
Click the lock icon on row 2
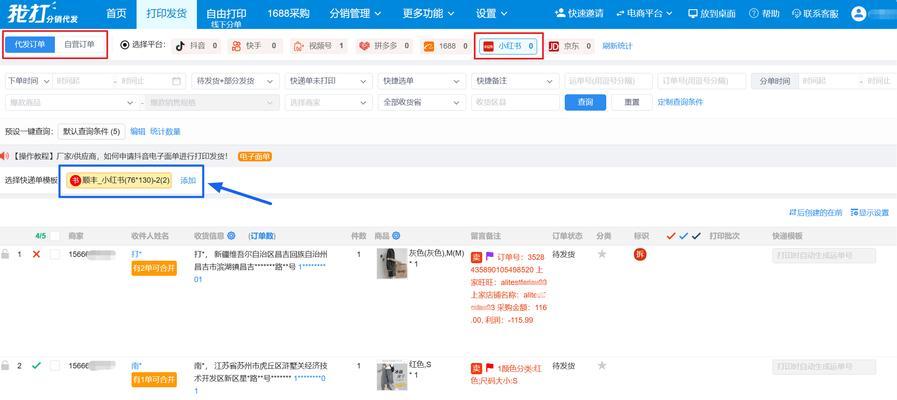(5, 365)
